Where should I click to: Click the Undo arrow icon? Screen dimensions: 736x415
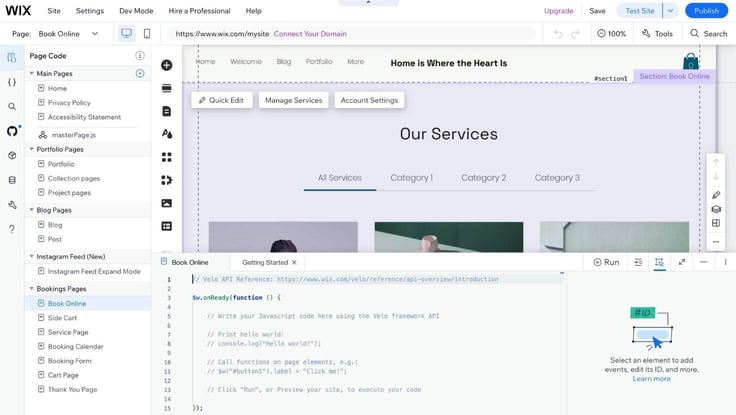click(x=558, y=34)
